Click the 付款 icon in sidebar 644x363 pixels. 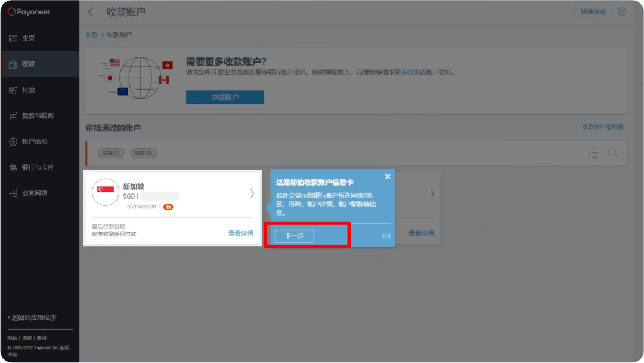(x=13, y=90)
